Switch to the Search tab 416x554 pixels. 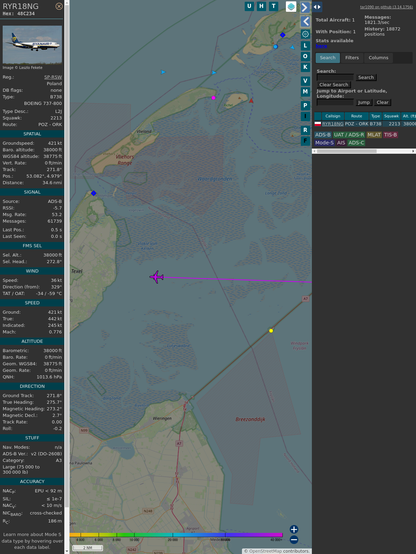pos(328,58)
